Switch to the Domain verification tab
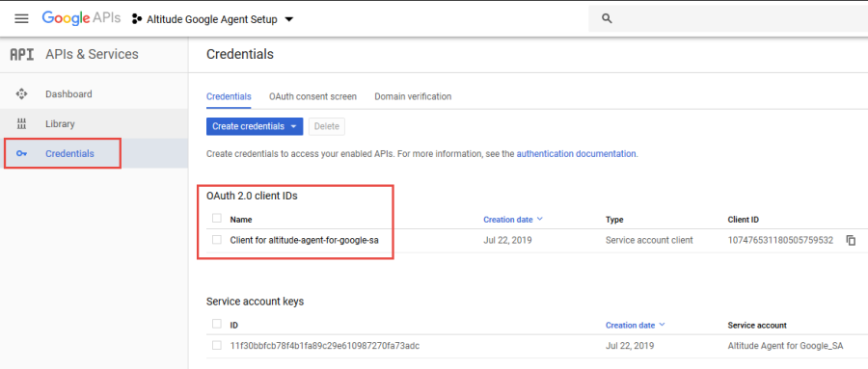The image size is (868, 369). coord(413,96)
